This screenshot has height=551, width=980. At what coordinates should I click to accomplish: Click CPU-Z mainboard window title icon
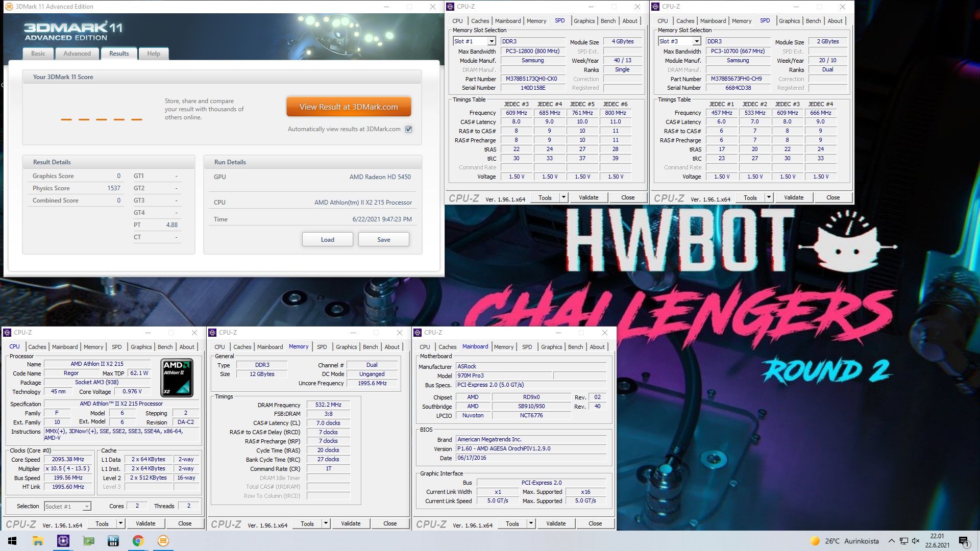pos(418,333)
